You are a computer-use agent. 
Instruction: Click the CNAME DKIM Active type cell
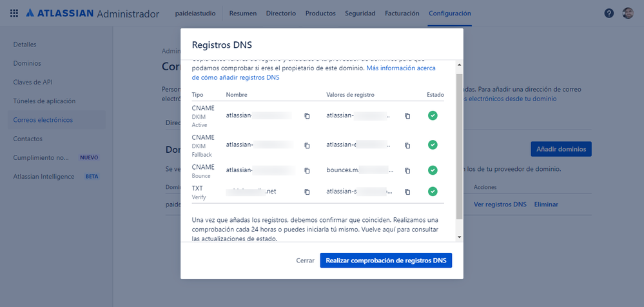coord(203,116)
